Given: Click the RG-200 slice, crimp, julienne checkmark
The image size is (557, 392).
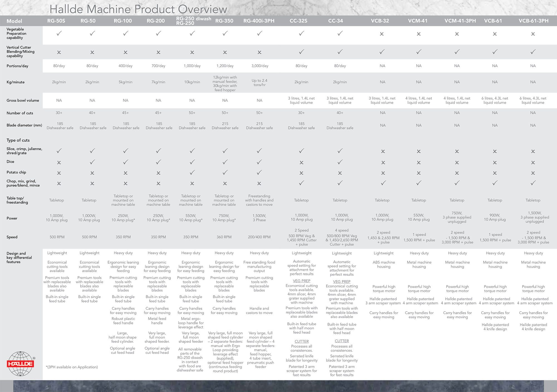Looking at the screenshot, I should (158, 151).
